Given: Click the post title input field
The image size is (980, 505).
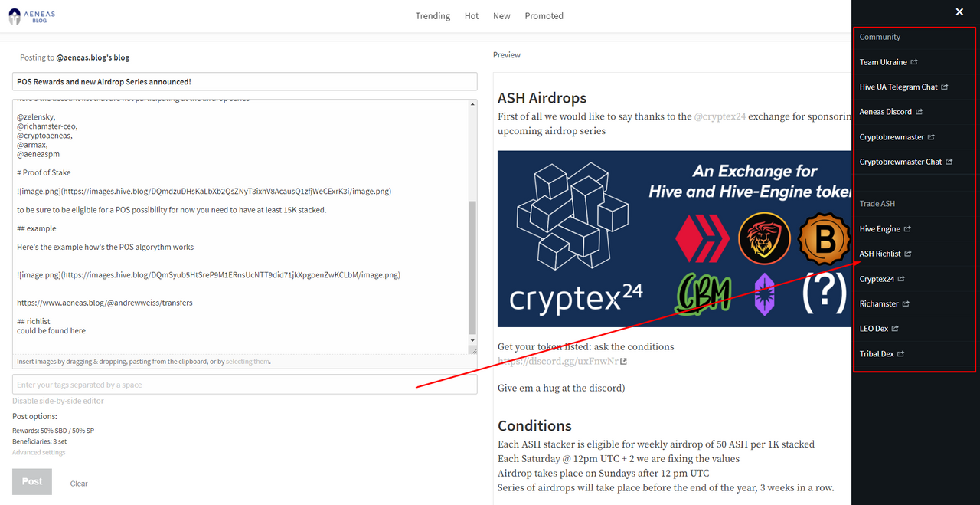Looking at the screenshot, I should [x=245, y=81].
